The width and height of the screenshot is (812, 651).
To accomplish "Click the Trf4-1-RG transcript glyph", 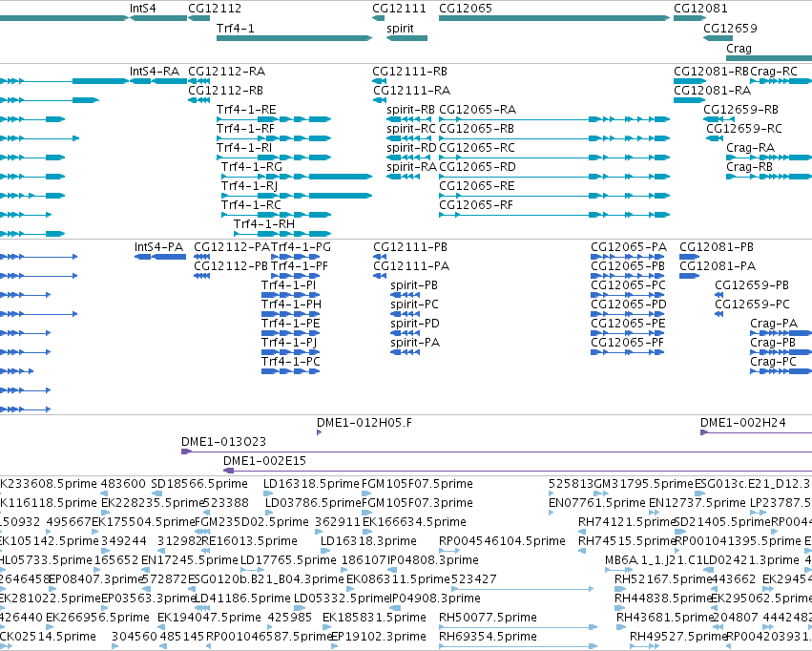I will tap(297, 177).
